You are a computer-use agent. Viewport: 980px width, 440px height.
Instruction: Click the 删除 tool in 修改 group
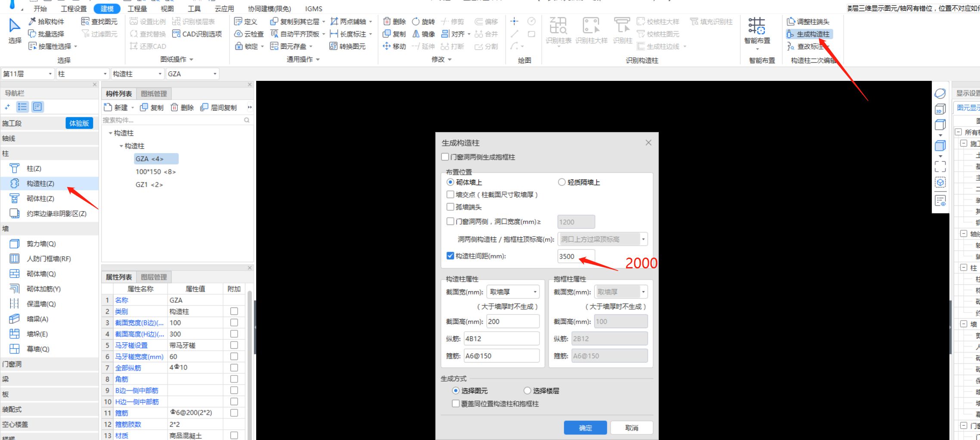[394, 22]
